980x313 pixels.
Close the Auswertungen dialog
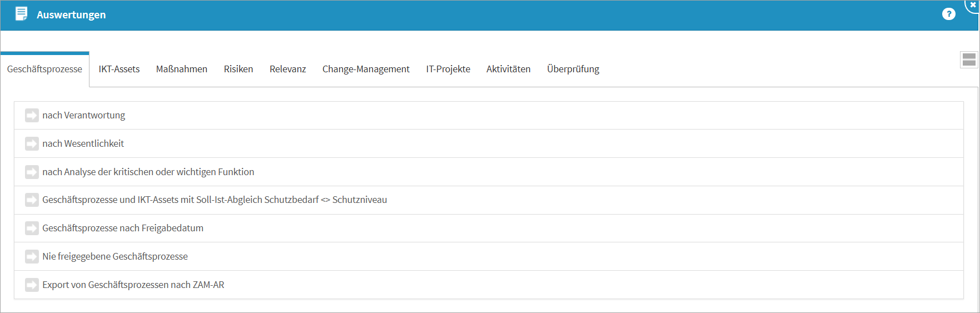[973, 4]
